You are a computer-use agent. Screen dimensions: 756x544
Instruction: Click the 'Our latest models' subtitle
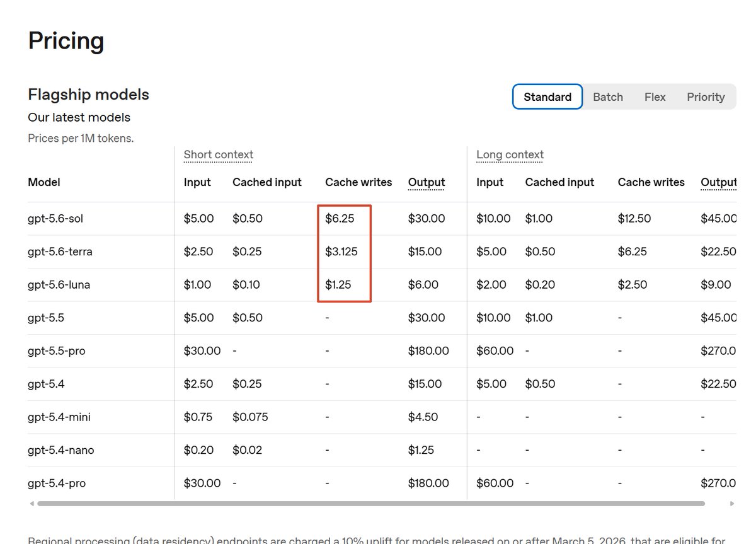(79, 117)
